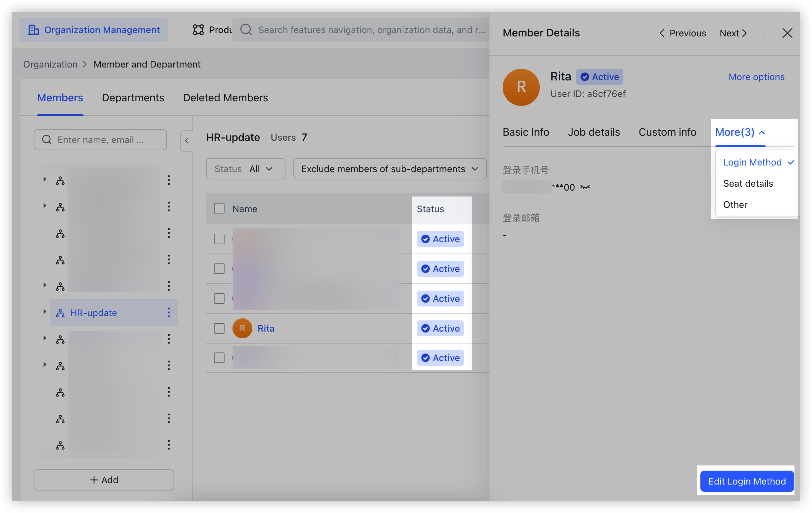
Task: Click the Next chevron arrow
Action: [x=744, y=33]
